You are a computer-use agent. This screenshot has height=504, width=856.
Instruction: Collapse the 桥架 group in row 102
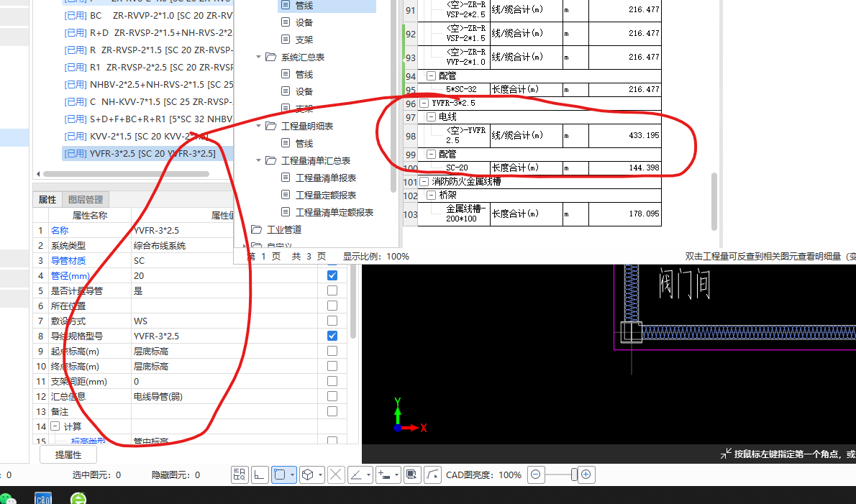pos(432,195)
